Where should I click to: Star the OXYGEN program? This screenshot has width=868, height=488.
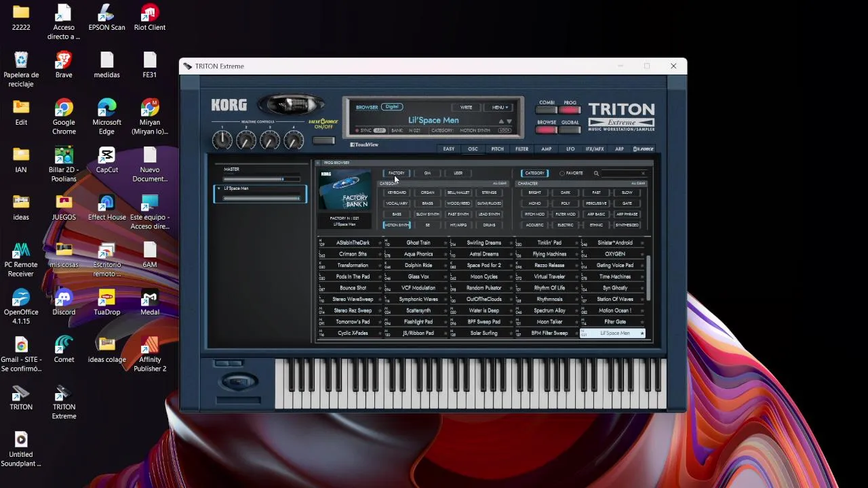[x=642, y=254]
